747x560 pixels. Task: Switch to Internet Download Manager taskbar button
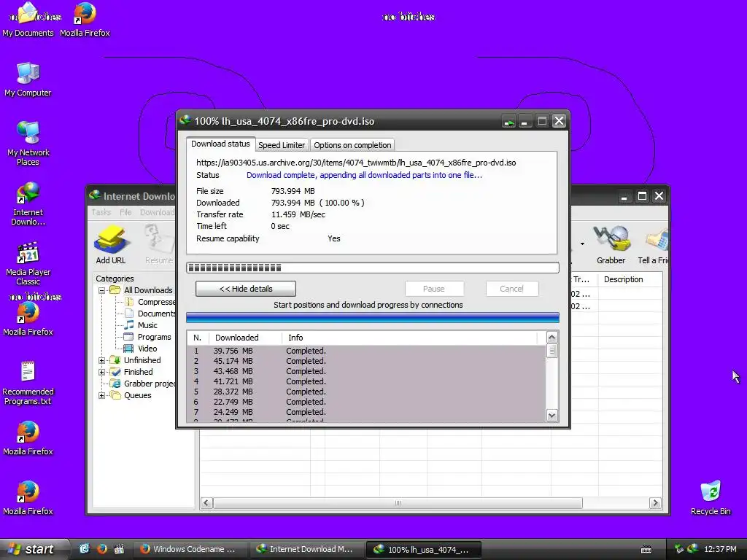click(x=306, y=549)
